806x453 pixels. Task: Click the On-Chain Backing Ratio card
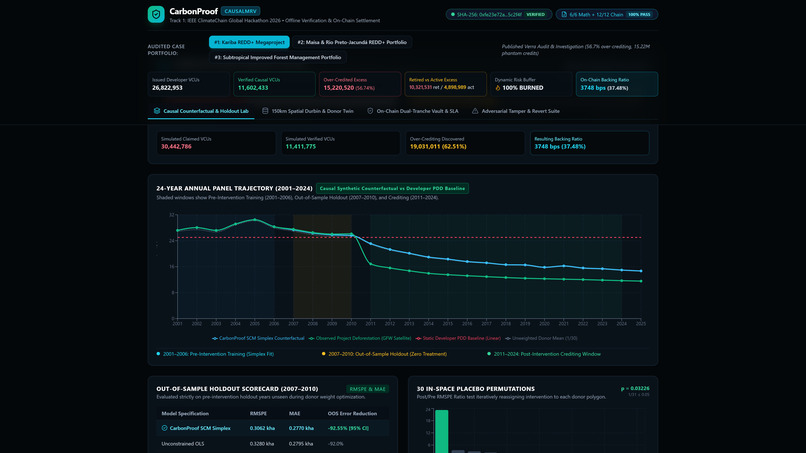click(617, 84)
